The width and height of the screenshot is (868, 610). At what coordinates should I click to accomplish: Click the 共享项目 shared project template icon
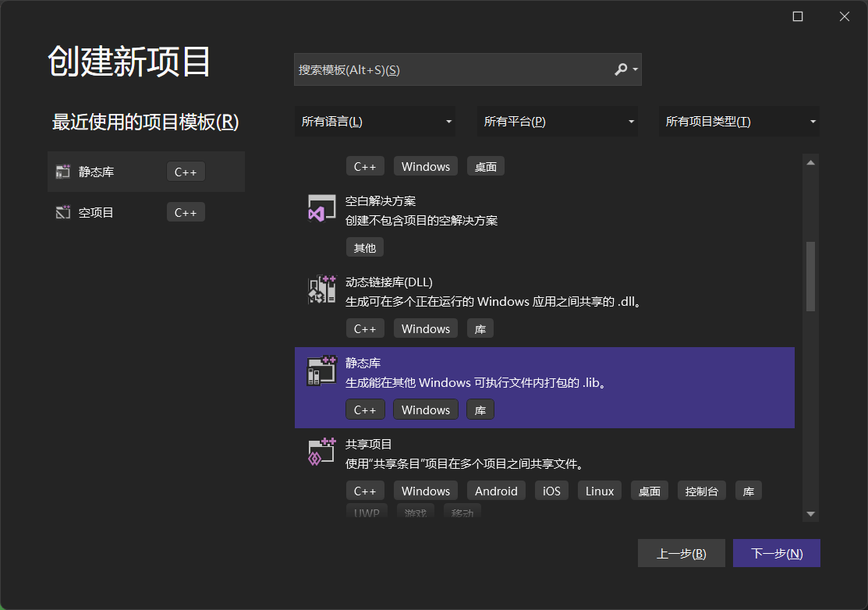point(321,452)
